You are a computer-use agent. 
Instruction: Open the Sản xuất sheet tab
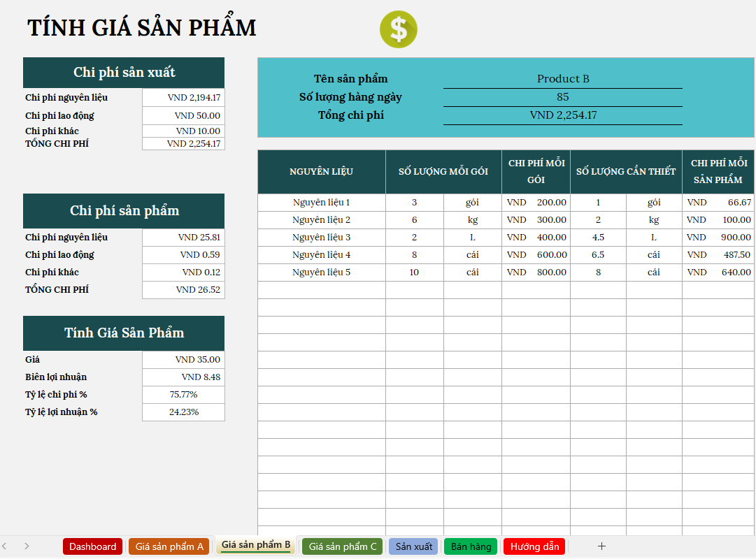point(414,546)
